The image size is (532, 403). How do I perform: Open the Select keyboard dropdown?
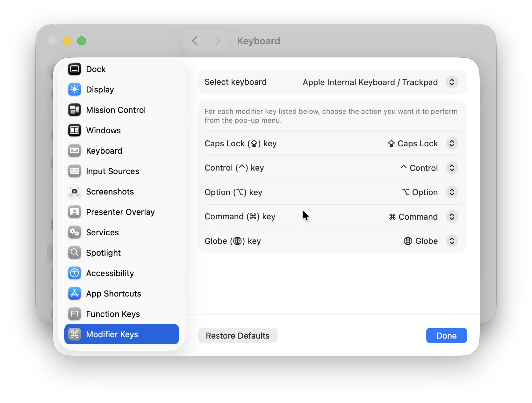[x=451, y=82]
